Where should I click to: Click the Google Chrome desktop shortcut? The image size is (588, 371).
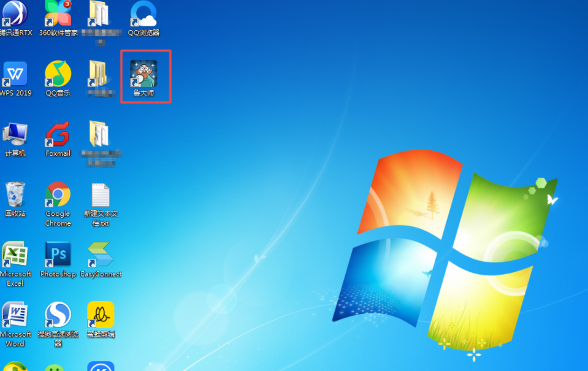tap(58, 204)
